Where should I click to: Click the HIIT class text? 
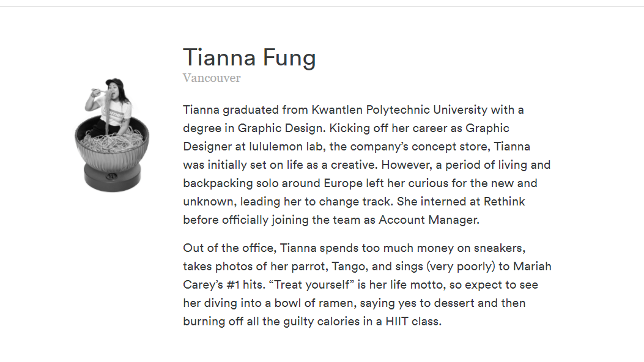(413, 322)
